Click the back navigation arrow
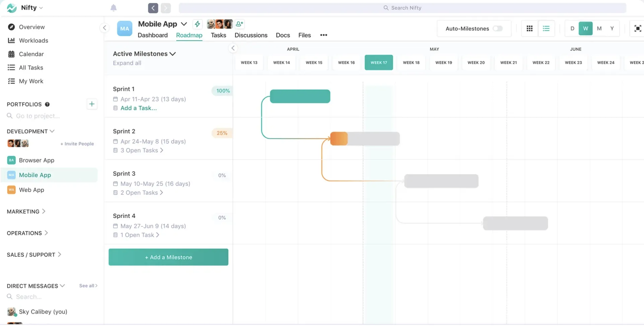Image resolution: width=644 pixels, height=326 pixels. [153, 8]
